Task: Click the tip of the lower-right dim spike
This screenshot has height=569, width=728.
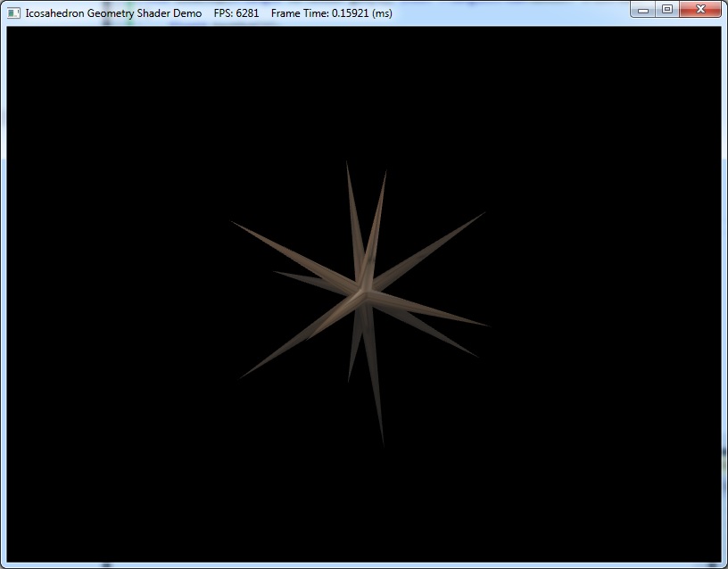Action: [x=477, y=357]
